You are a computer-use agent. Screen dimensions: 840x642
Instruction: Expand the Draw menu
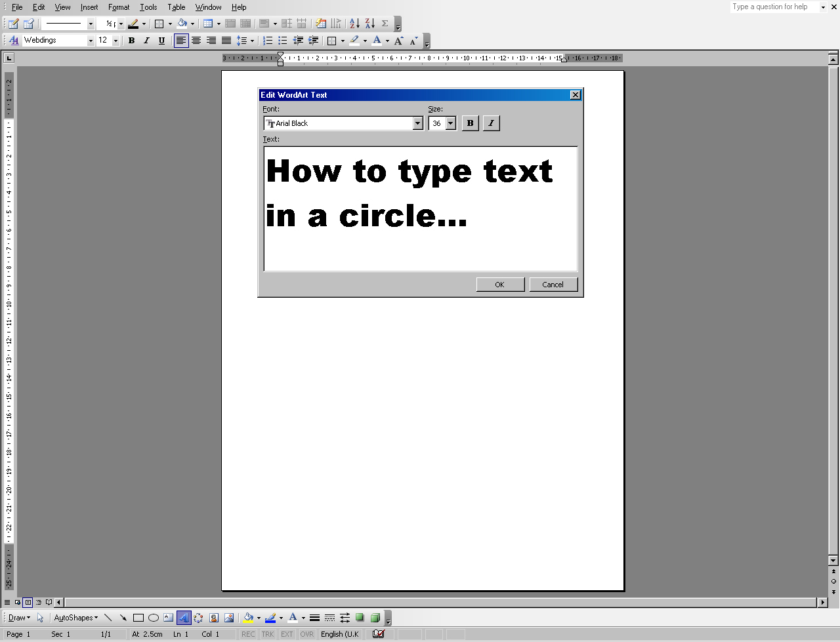(19, 618)
